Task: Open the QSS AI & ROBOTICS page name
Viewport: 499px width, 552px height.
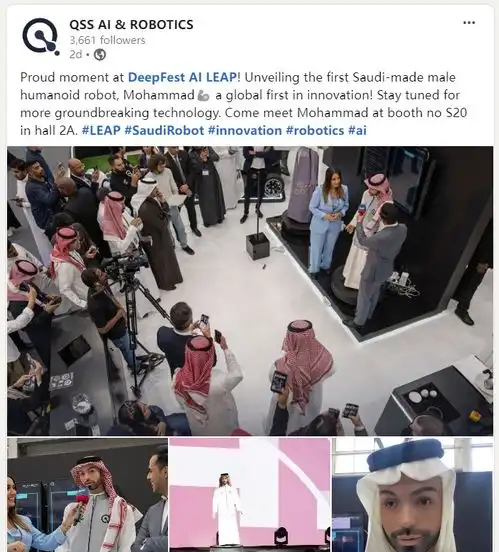Action: (x=131, y=25)
